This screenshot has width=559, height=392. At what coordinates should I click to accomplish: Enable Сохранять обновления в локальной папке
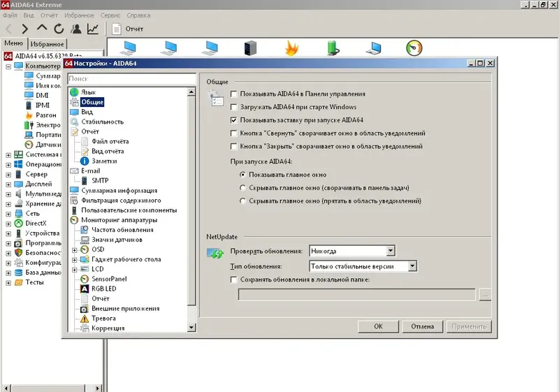[233, 280]
